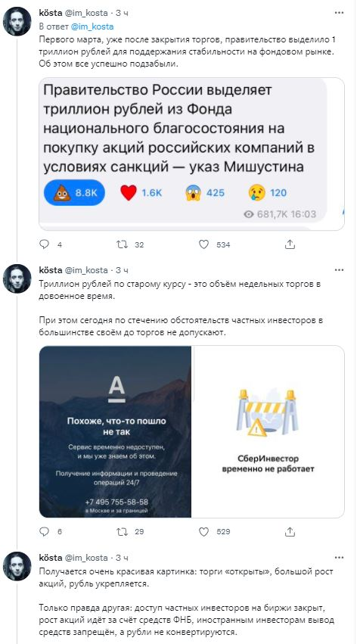
Task: Share the second tweet via share icon
Action: [x=290, y=531]
